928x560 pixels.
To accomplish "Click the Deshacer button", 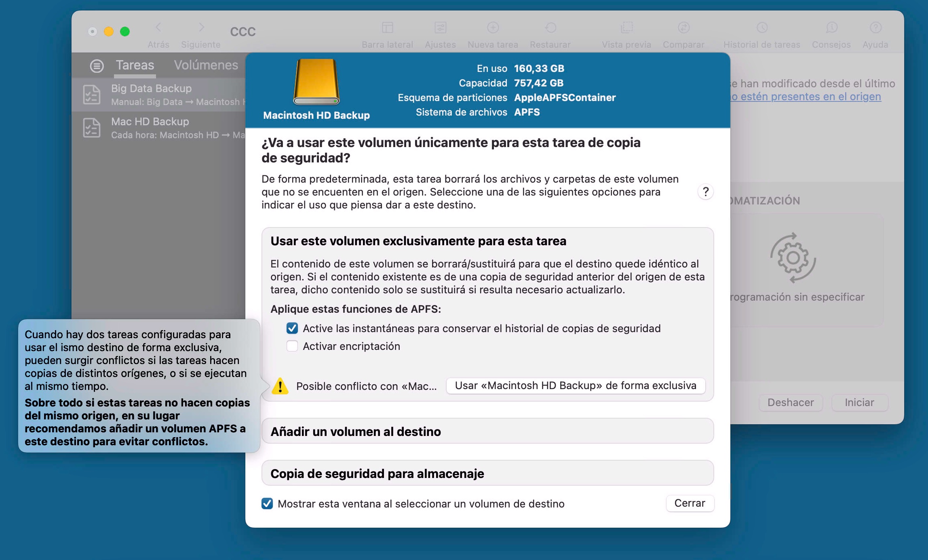I will tap(791, 402).
